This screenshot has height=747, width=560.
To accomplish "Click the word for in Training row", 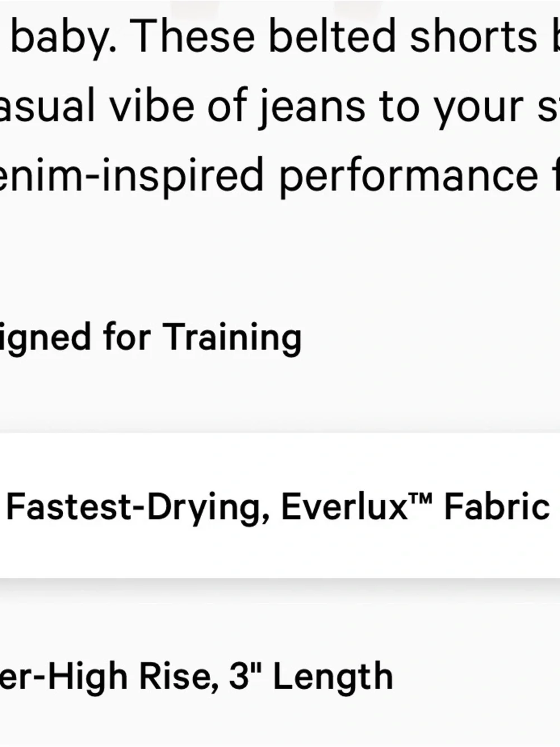I will click(x=127, y=338).
